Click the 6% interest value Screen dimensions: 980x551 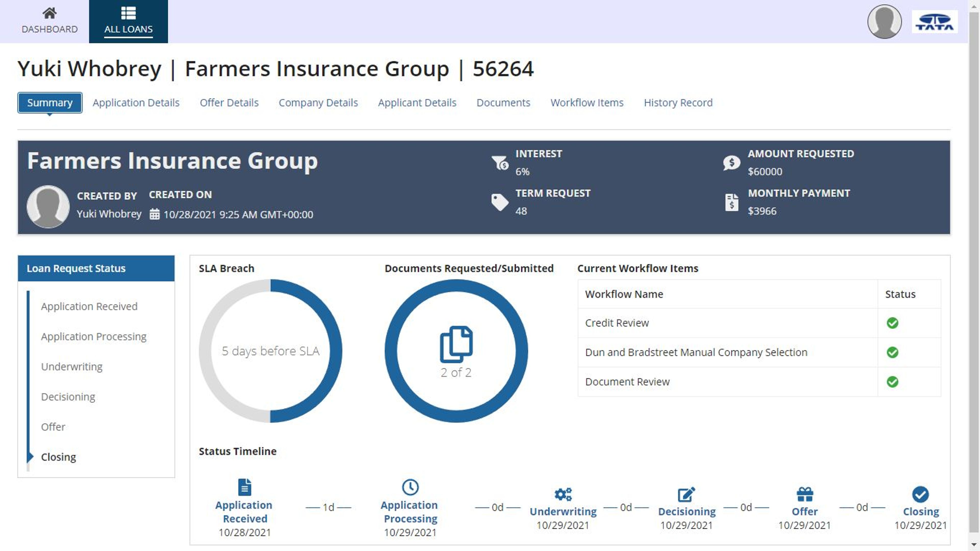click(x=522, y=172)
